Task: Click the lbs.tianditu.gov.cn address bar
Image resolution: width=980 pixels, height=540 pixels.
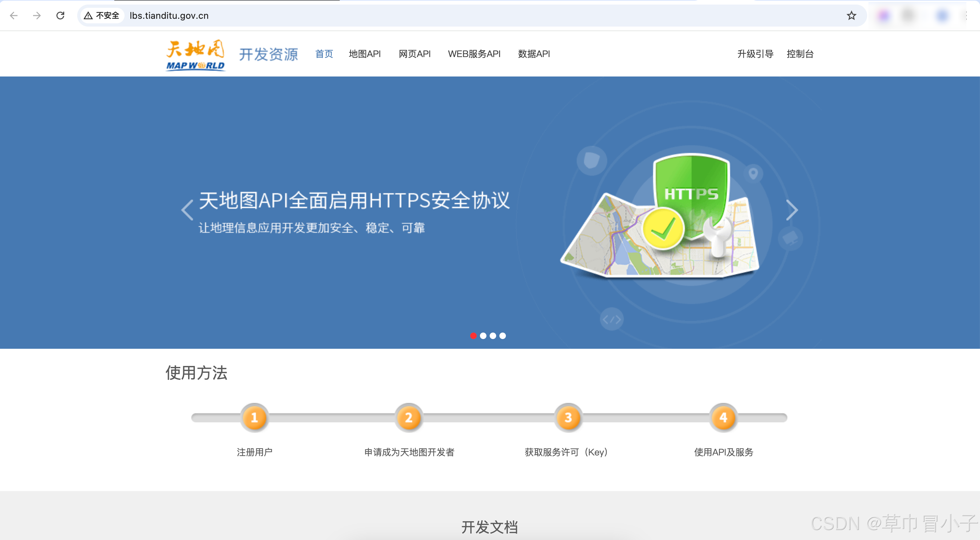Action: click(x=472, y=16)
